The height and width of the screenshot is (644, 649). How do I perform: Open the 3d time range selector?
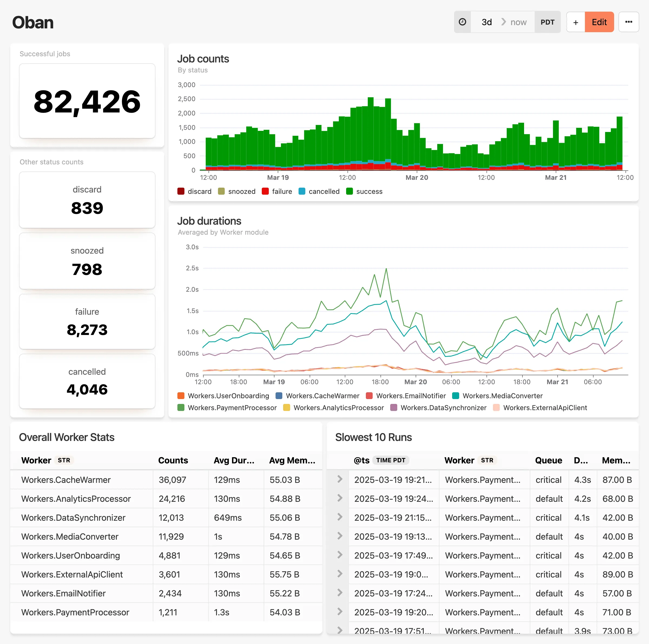[486, 22]
